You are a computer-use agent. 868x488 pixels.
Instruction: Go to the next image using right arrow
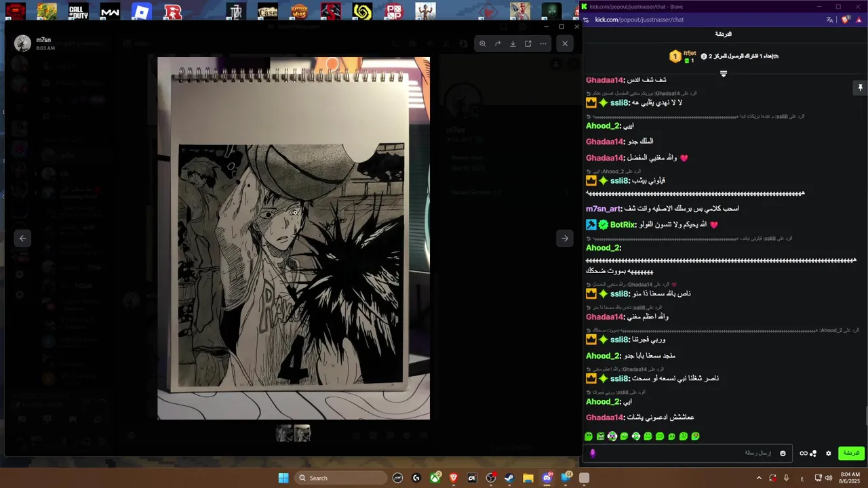click(x=565, y=238)
